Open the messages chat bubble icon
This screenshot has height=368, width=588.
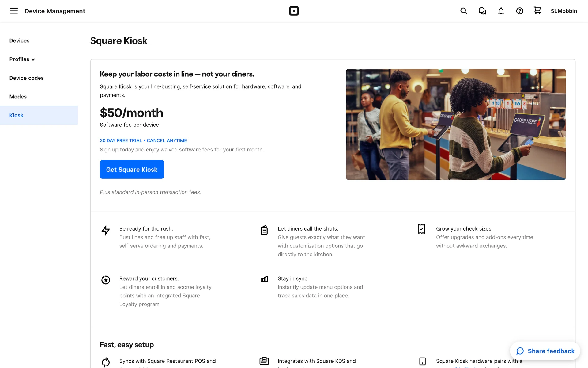[x=482, y=11]
